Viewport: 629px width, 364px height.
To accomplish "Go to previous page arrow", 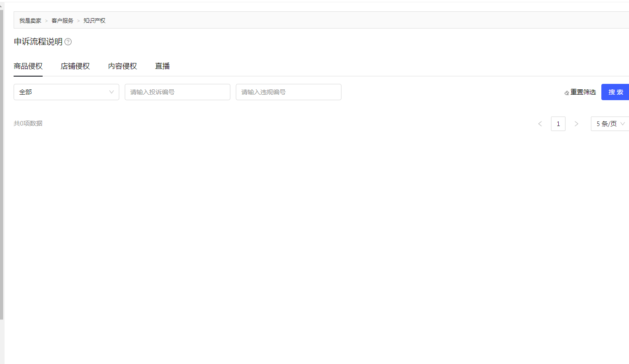I will click(x=540, y=124).
